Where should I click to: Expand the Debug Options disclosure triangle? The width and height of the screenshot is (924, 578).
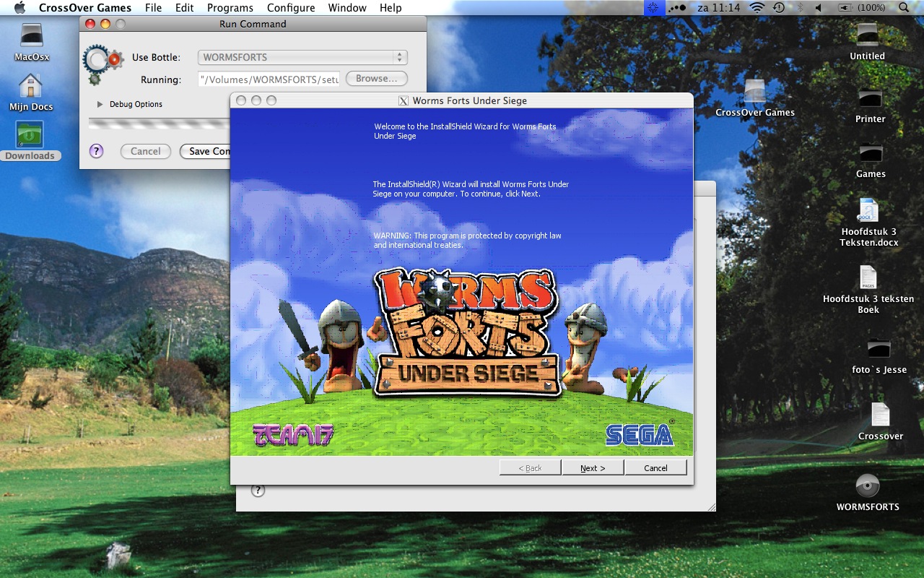(x=100, y=104)
